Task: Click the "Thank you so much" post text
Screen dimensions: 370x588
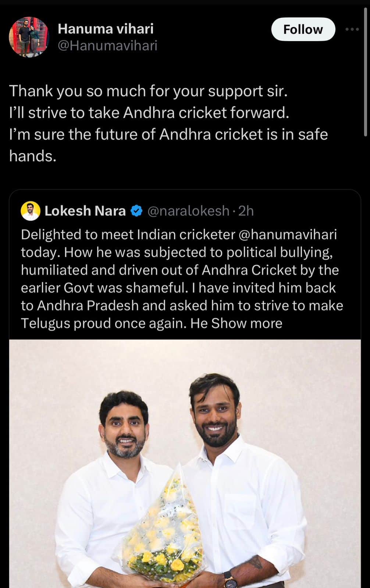Action: [x=148, y=91]
